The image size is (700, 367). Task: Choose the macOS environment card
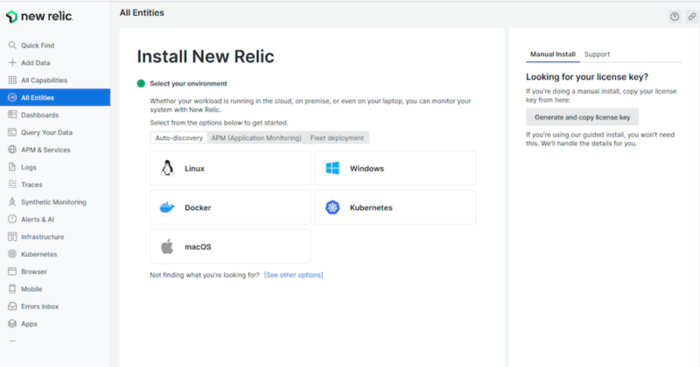point(230,246)
